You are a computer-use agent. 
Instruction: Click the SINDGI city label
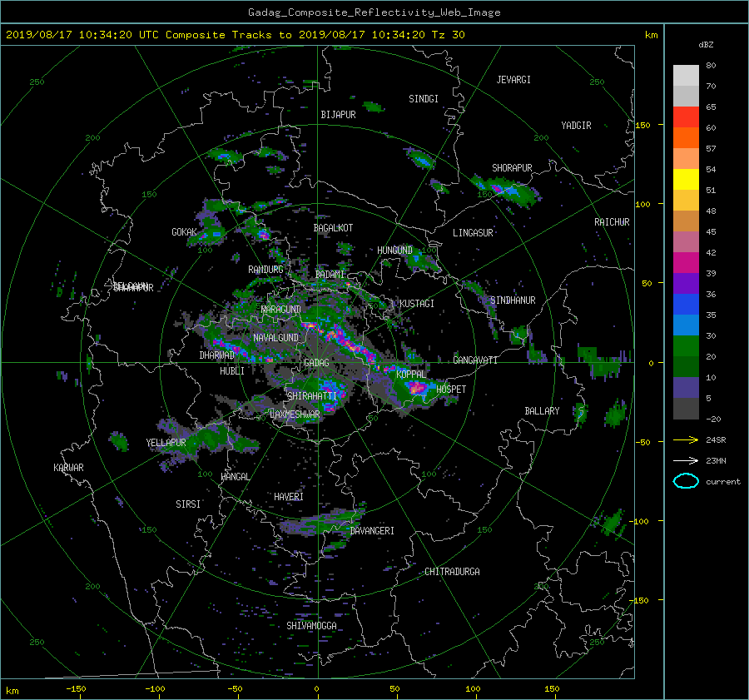[424, 99]
